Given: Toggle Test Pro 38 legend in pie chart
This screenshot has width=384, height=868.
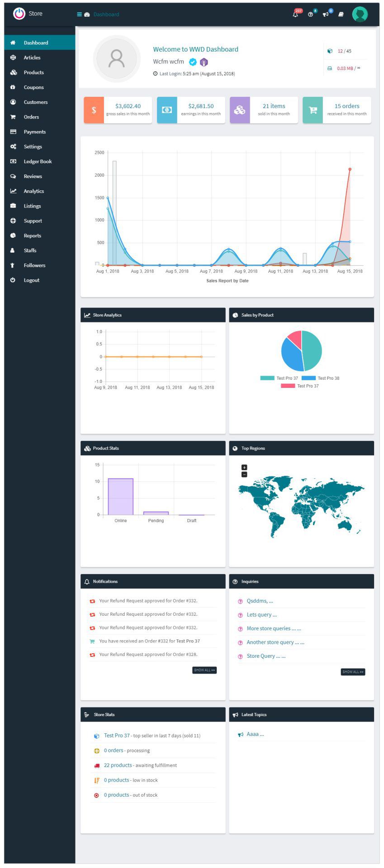Looking at the screenshot, I should click(320, 378).
